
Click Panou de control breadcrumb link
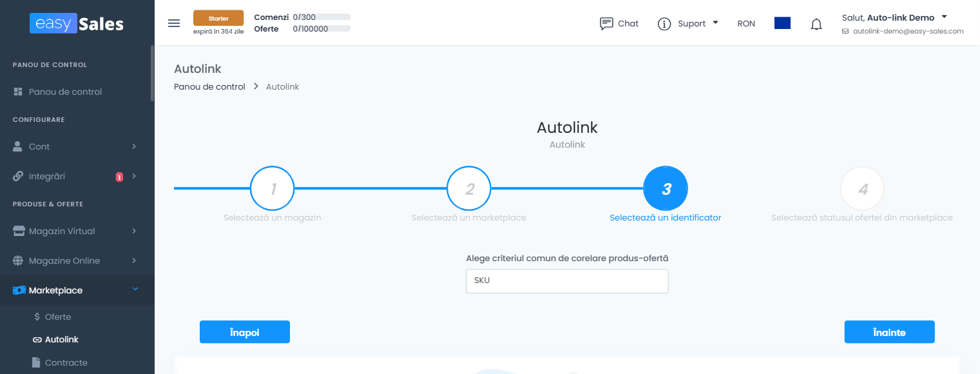click(209, 86)
